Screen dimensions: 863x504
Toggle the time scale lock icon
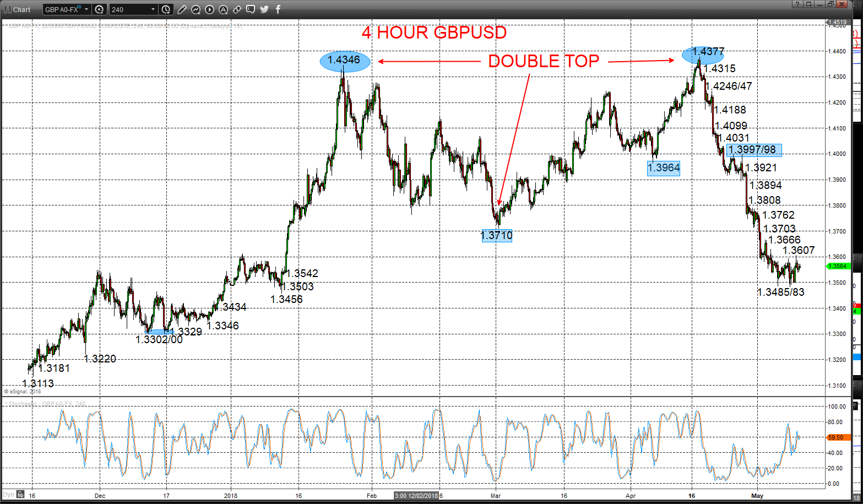[x=20, y=494]
